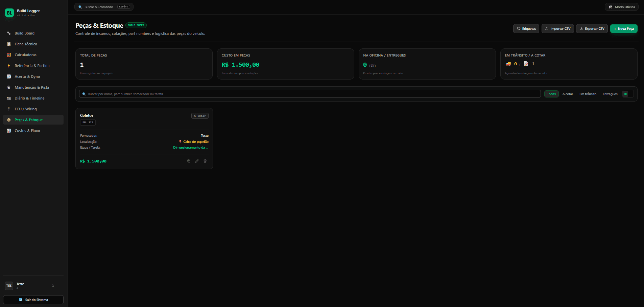Filter parts by Entregues
This screenshot has width=644, height=307.
610,94
